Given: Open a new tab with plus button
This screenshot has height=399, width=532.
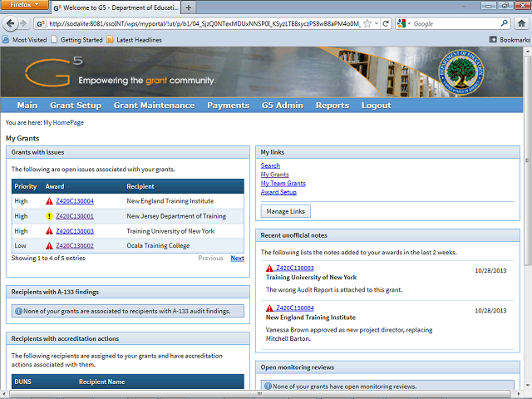Looking at the screenshot, I should tap(189, 7).
